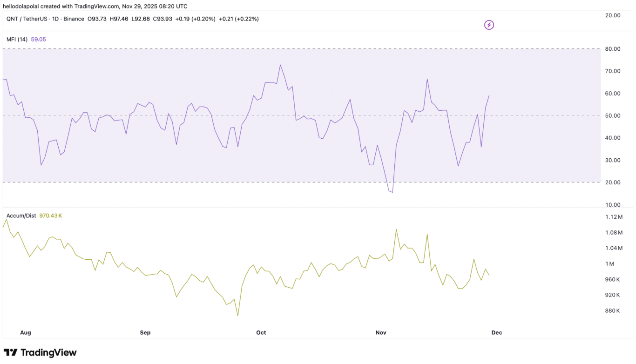Viewport: 636px width, 364px height.
Task: Click the 20.00 oversold level on scale
Action: (613, 182)
